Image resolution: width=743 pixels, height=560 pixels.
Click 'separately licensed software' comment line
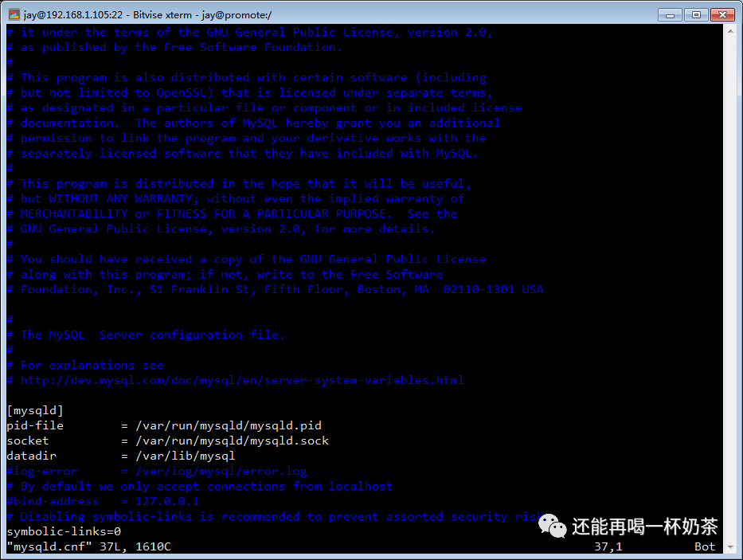click(243, 153)
